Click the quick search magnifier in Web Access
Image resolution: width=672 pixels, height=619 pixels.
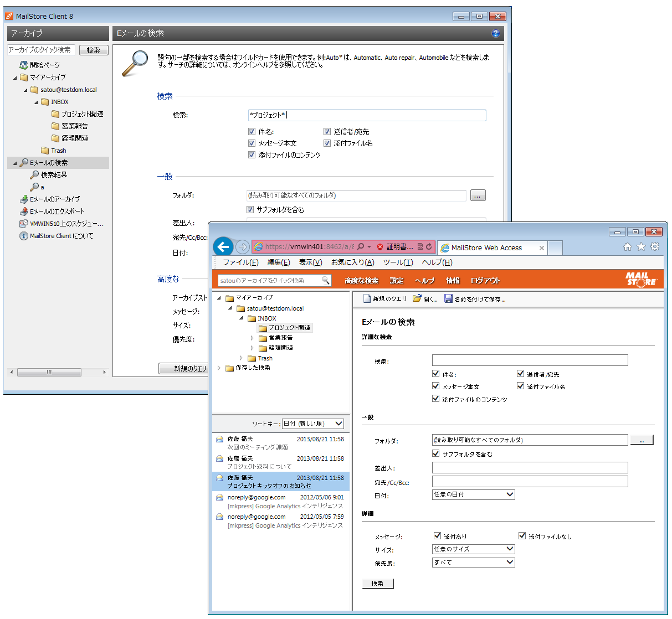coord(326,281)
